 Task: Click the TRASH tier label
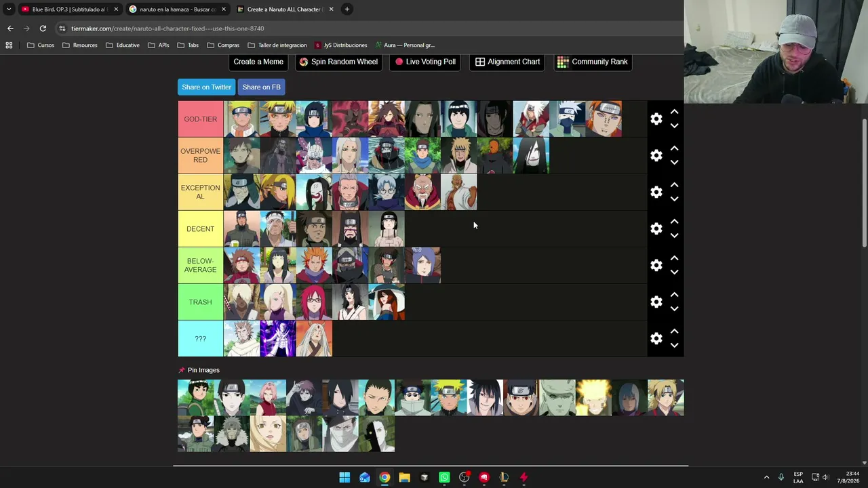(x=200, y=302)
